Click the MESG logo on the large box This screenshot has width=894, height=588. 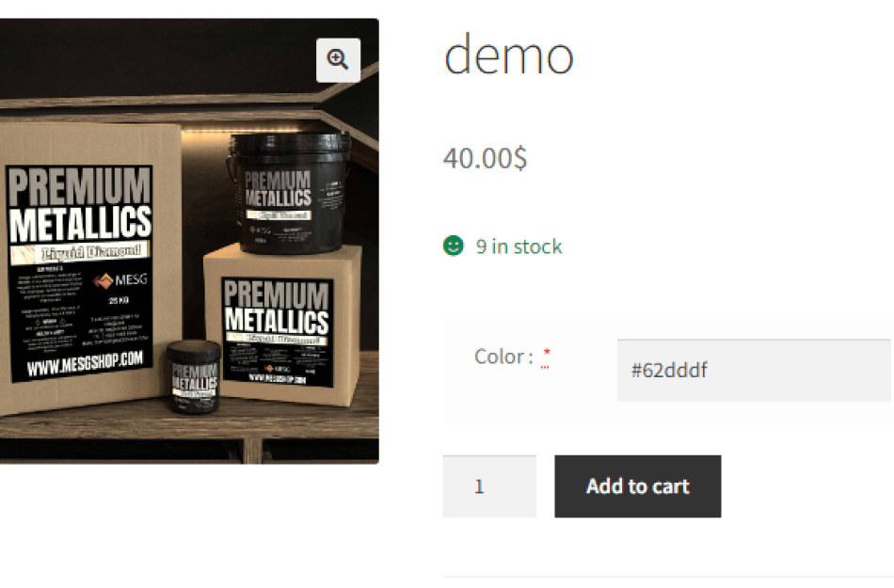(x=120, y=279)
